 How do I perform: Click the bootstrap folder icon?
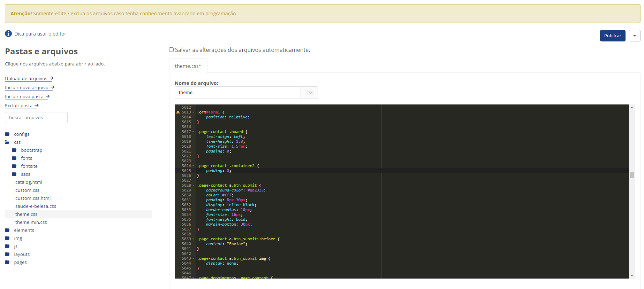[x=14, y=150]
